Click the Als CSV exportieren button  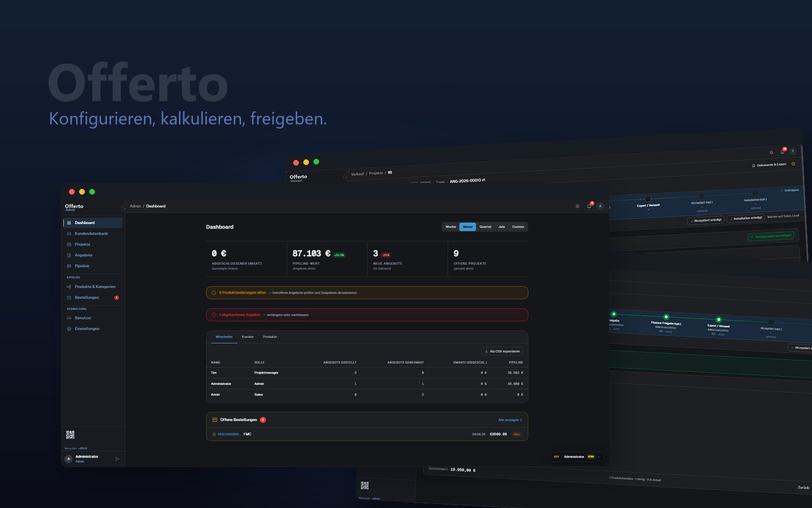click(x=502, y=352)
